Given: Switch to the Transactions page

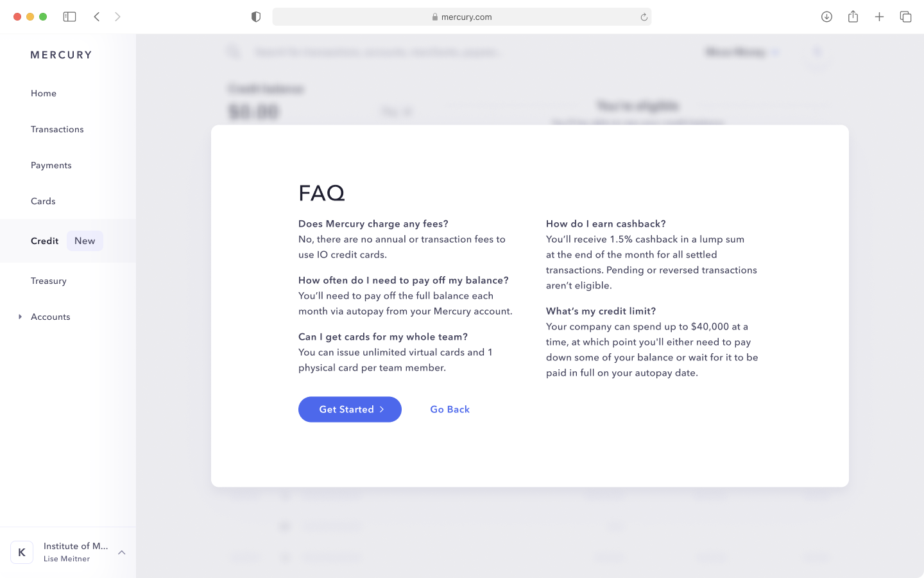Looking at the screenshot, I should [x=57, y=129].
